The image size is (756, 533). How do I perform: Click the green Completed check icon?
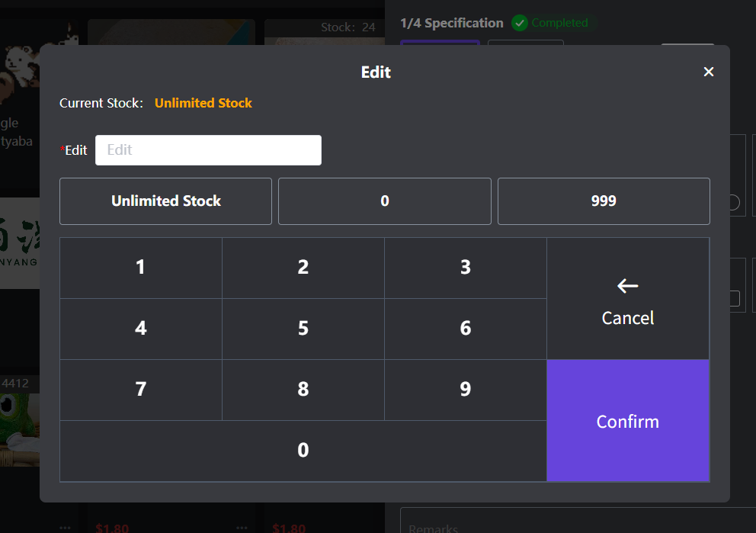click(520, 23)
